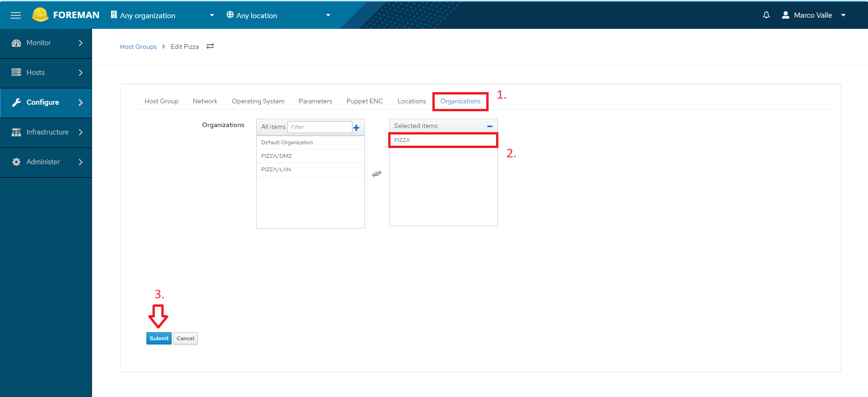Viewport: 868px width, 397px height.
Task: Click the organizations Filter input field
Action: (x=319, y=127)
